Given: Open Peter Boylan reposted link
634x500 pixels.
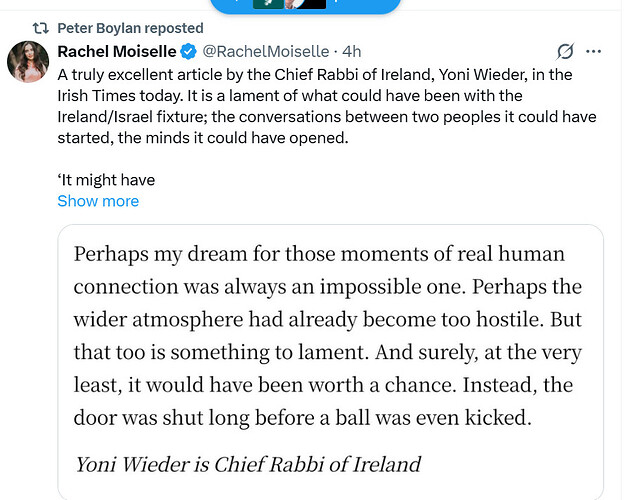Looking at the screenshot, I should pyautogui.click(x=130, y=28).
